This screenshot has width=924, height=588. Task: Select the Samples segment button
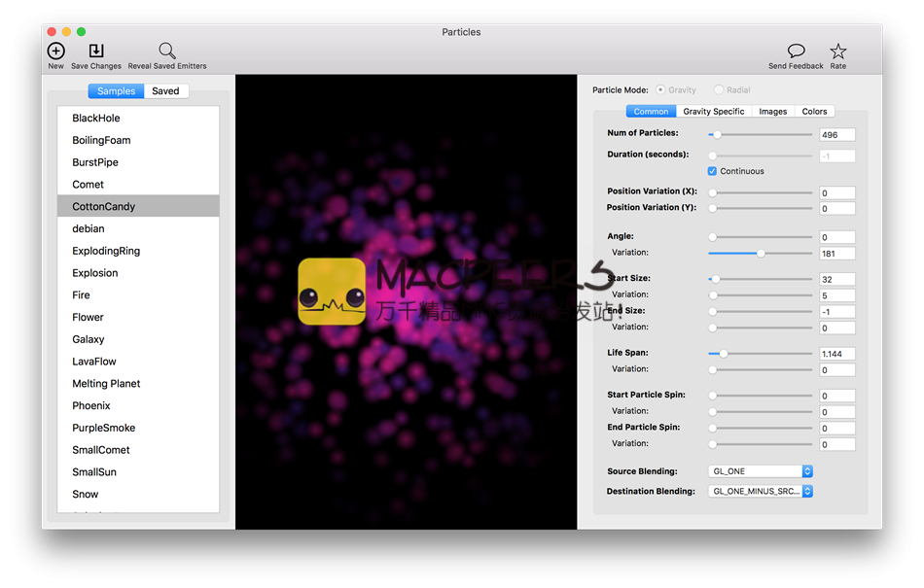116,91
